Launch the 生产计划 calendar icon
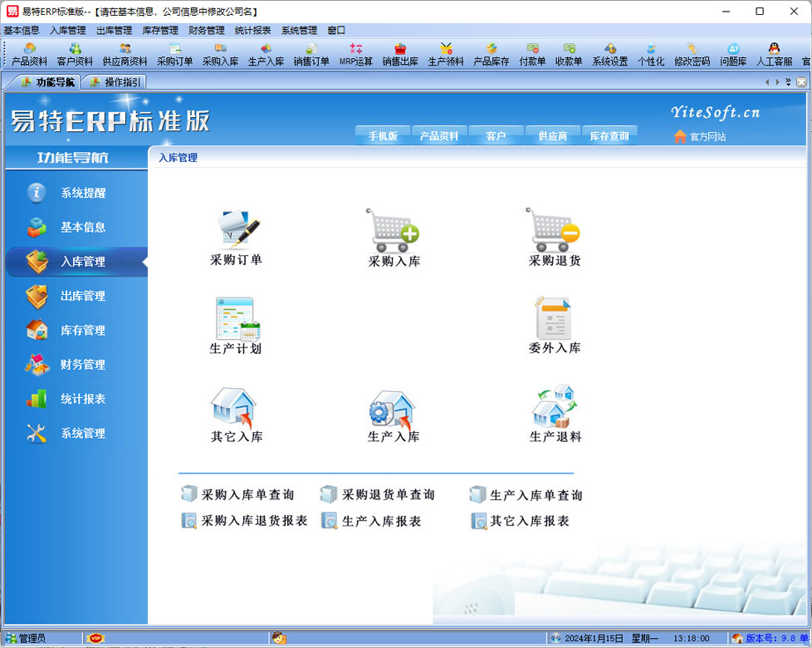 (237, 320)
